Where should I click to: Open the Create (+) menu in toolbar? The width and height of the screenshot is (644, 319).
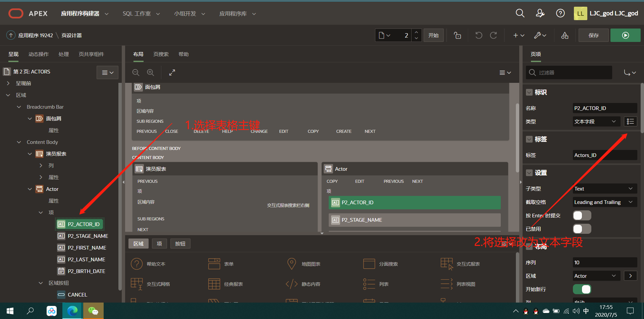pos(519,35)
